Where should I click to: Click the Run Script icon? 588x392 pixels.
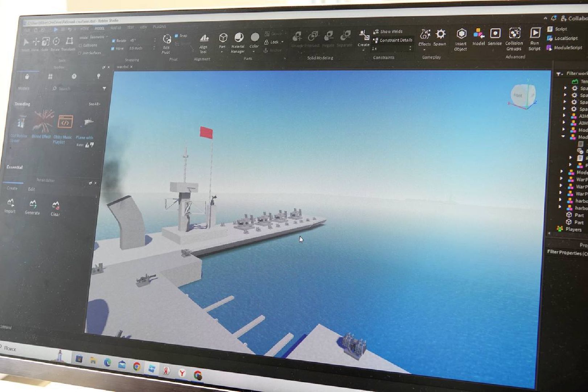535,33
